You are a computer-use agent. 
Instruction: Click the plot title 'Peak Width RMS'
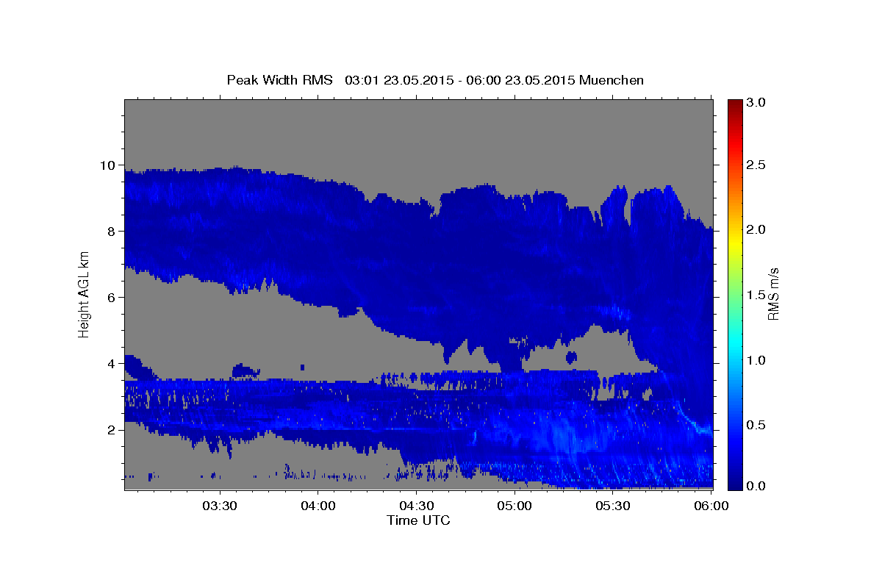(x=279, y=80)
